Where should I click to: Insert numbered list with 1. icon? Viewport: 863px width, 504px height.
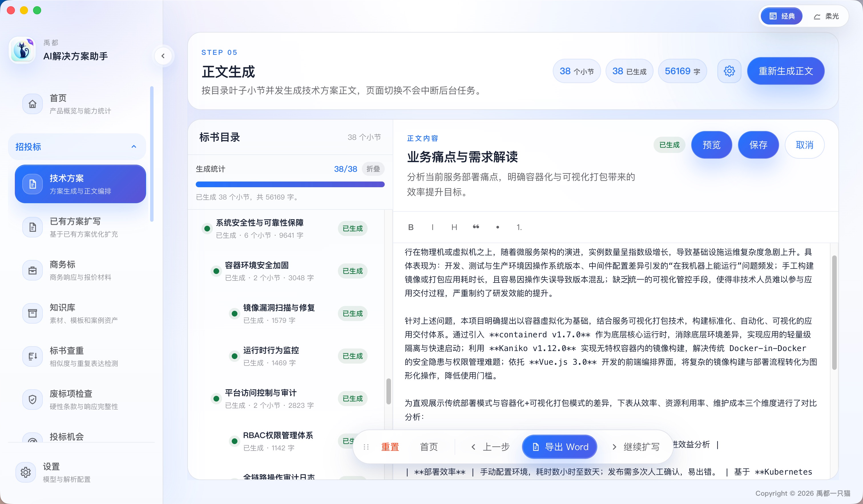[x=519, y=227]
